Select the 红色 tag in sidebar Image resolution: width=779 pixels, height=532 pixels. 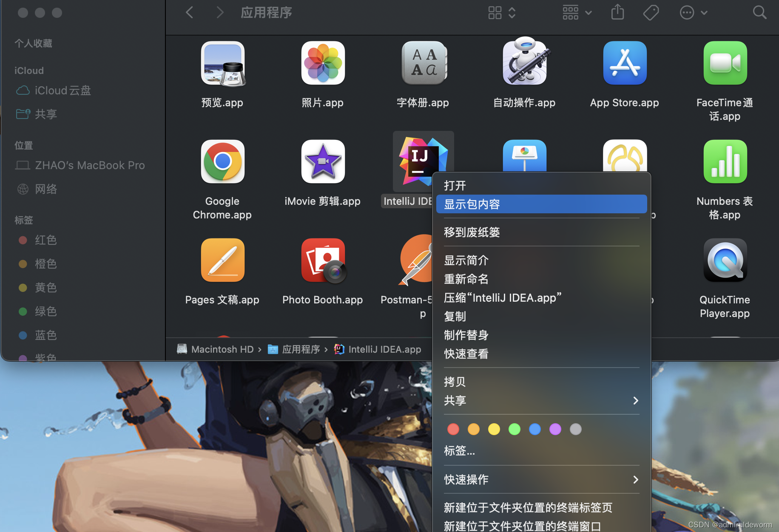point(37,240)
